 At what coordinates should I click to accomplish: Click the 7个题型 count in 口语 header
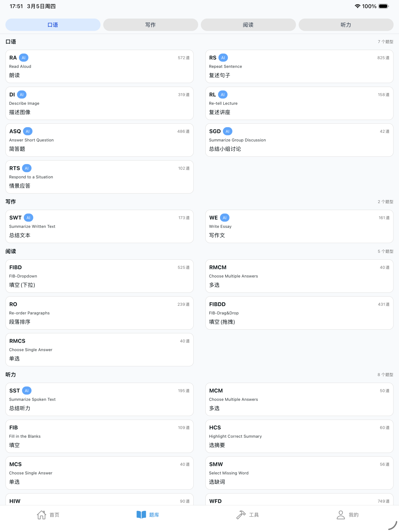click(385, 42)
